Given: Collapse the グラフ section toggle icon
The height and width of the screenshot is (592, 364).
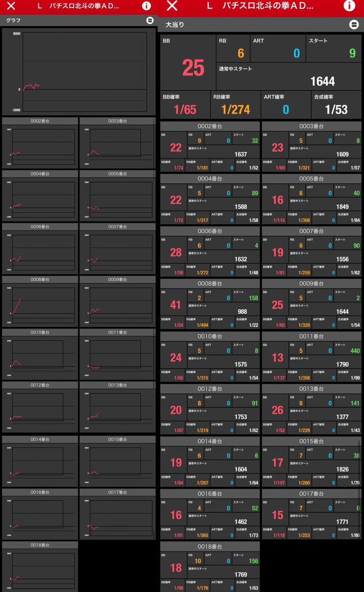Looking at the screenshot, I should (x=150, y=20).
